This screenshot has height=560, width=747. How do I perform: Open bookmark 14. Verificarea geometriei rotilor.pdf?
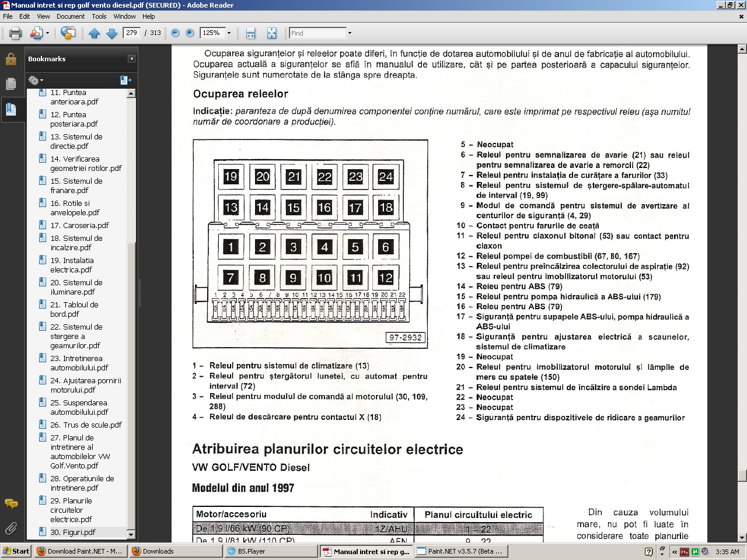86,163
